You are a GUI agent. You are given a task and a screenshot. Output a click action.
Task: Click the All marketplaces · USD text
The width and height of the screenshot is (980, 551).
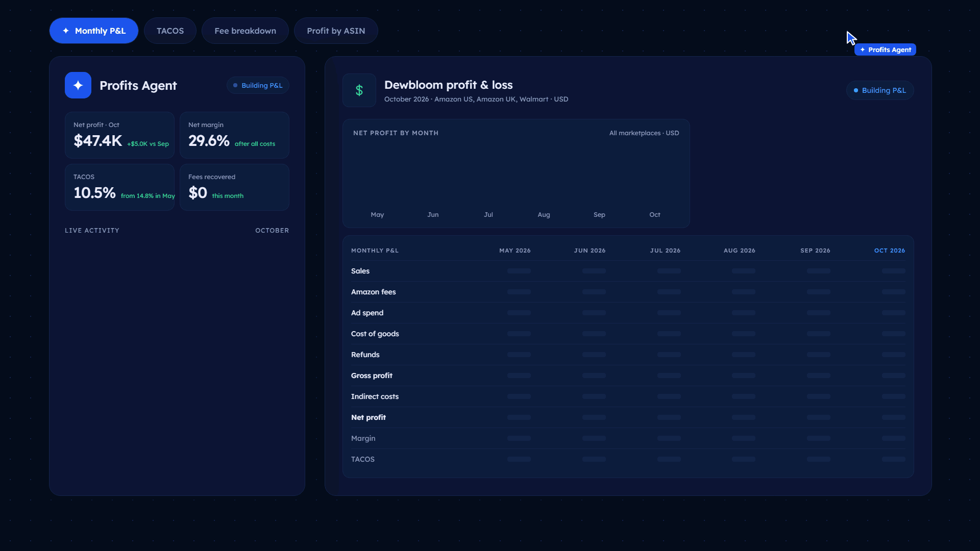point(644,133)
